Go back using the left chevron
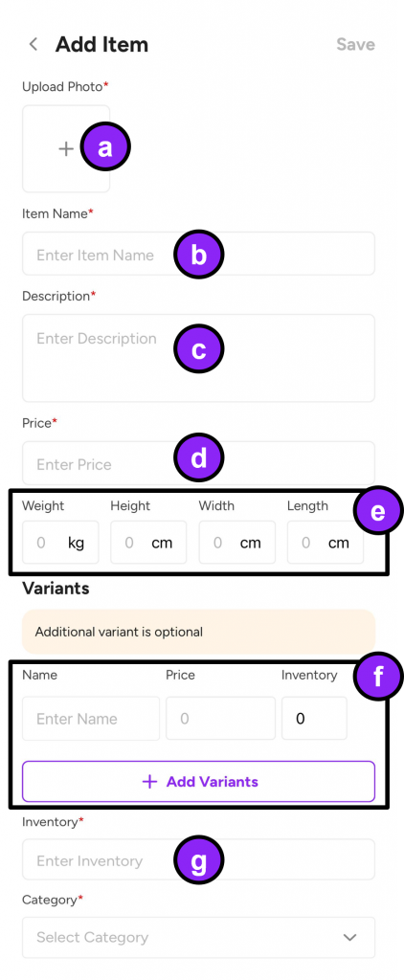Image resolution: width=404 pixels, height=980 pixels. tap(34, 44)
